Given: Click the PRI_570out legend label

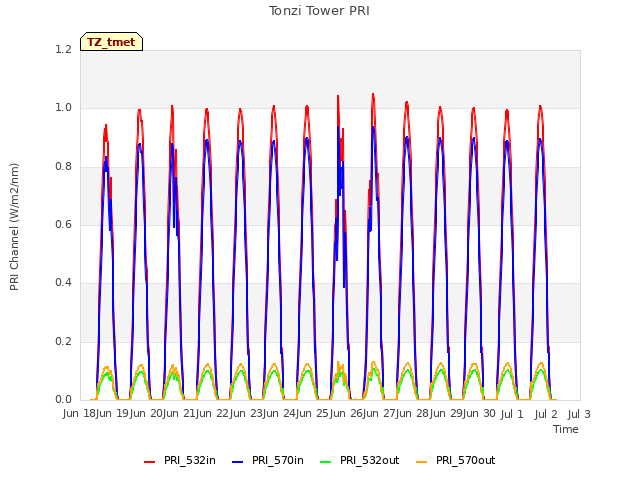Looking at the screenshot, I should 466,460.
